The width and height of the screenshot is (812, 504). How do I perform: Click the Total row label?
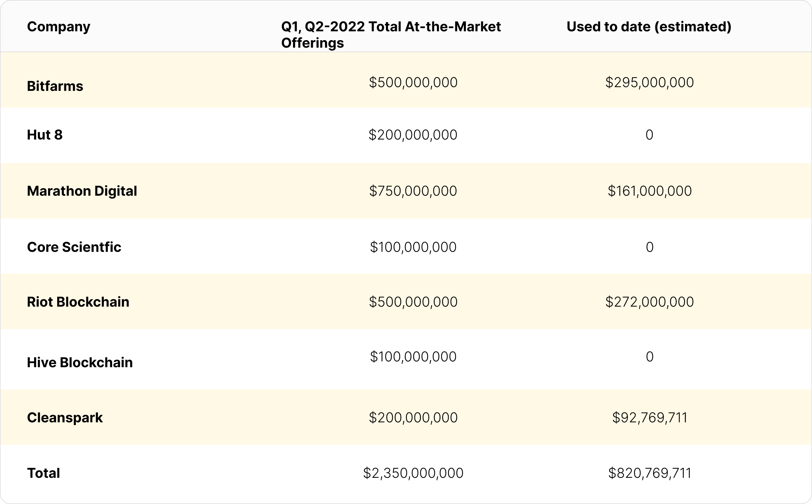[44, 472]
